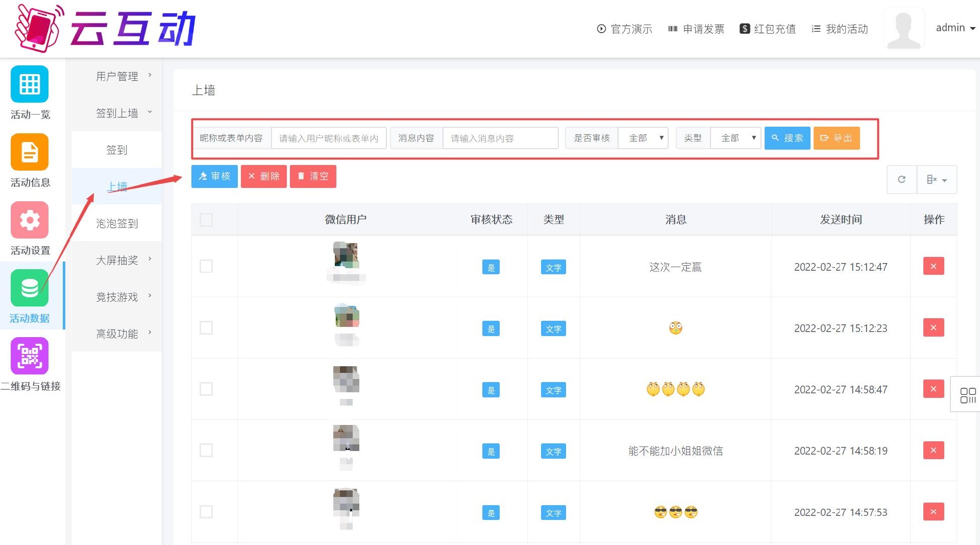Click the blue 审核 button
Screen dimensions: 980x545
pos(214,176)
